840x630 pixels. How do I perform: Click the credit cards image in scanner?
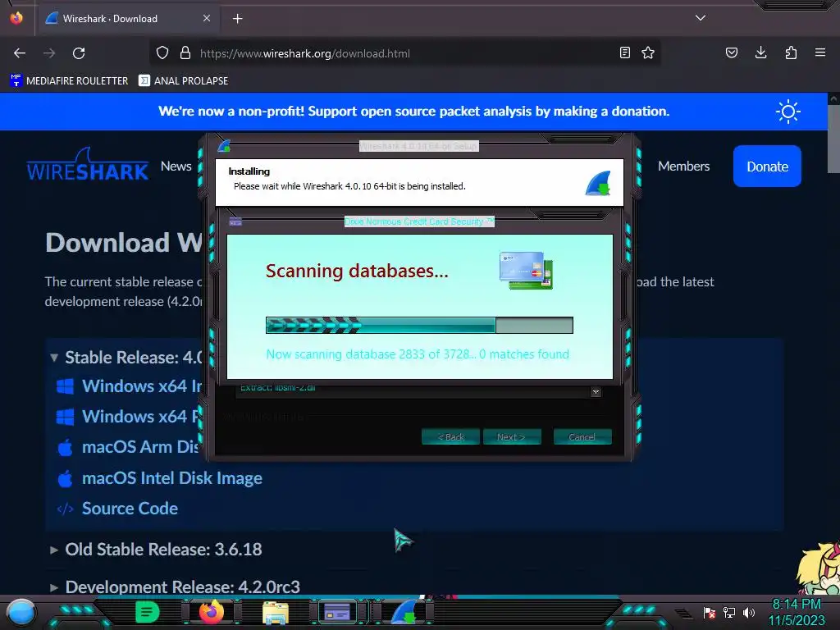pos(526,271)
